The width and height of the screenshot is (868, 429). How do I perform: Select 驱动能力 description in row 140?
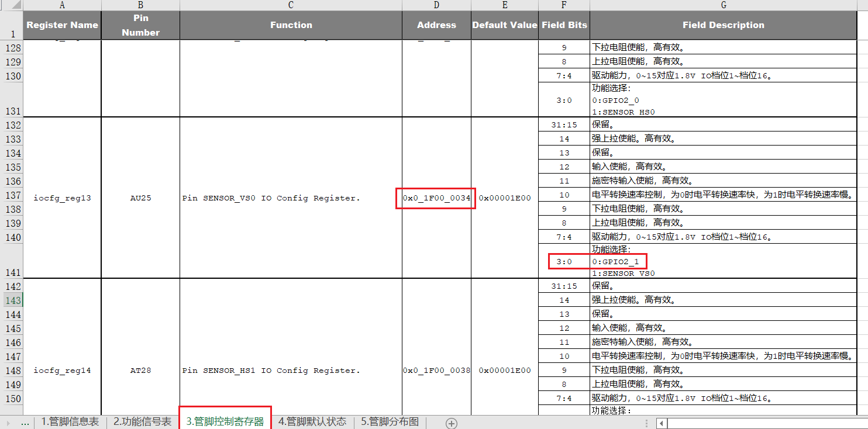point(724,237)
